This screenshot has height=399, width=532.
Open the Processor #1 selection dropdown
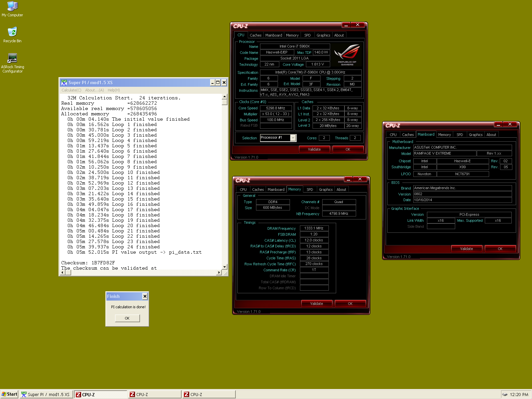[x=293, y=138]
